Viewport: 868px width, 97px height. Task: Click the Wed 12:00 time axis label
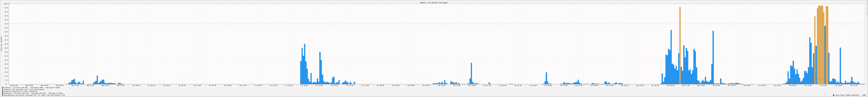point(75,85)
